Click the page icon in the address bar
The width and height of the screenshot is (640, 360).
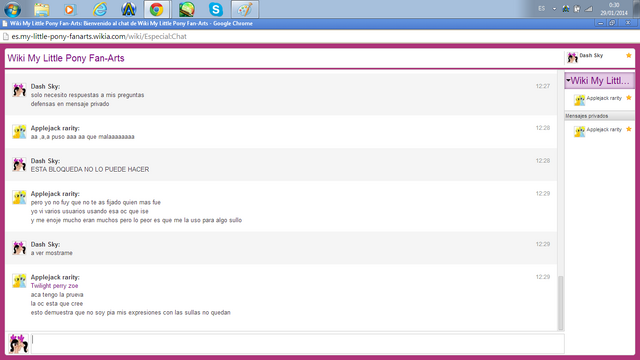pos(6,36)
